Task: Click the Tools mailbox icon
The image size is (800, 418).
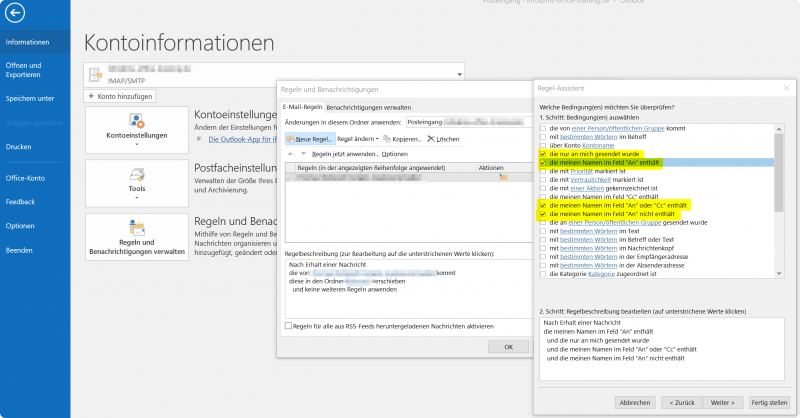Action: (x=137, y=175)
